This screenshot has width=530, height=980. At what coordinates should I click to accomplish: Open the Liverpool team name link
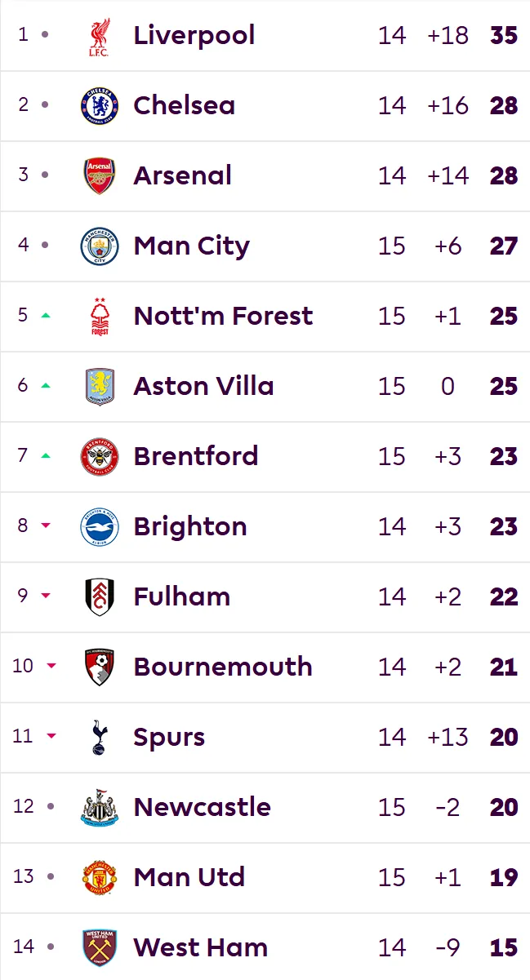pyautogui.click(x=194, y=35)
